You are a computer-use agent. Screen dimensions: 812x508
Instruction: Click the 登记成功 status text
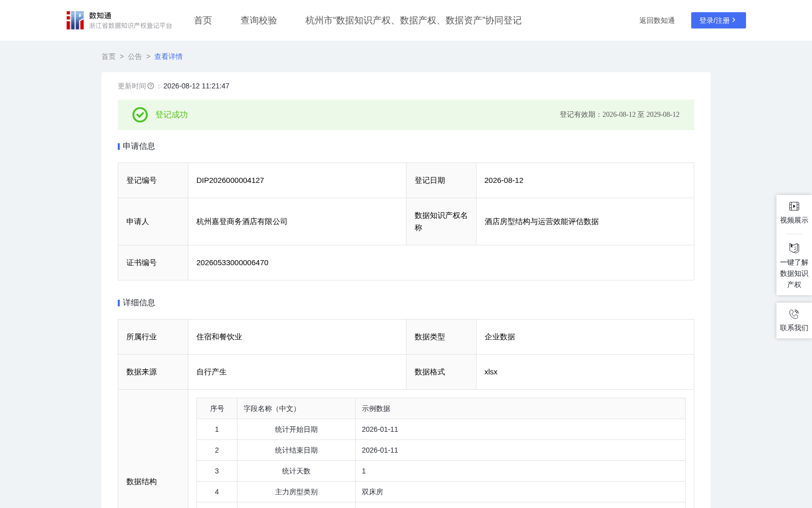click(x=172, y=115)
